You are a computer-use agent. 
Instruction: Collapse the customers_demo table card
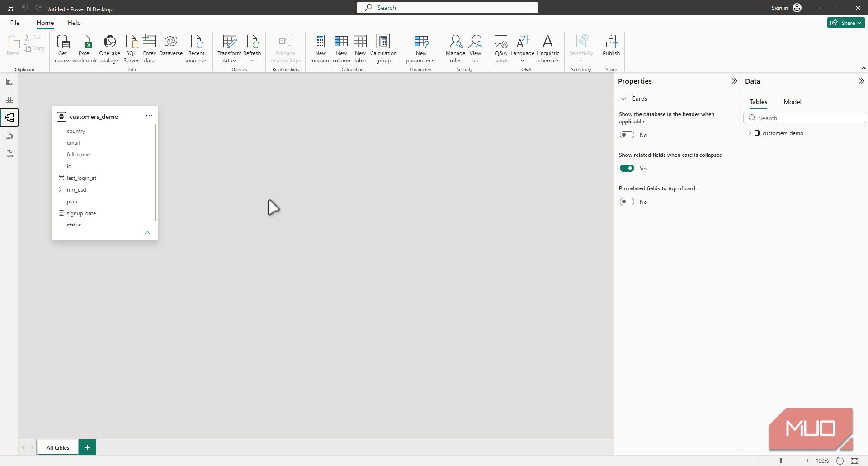147,233
